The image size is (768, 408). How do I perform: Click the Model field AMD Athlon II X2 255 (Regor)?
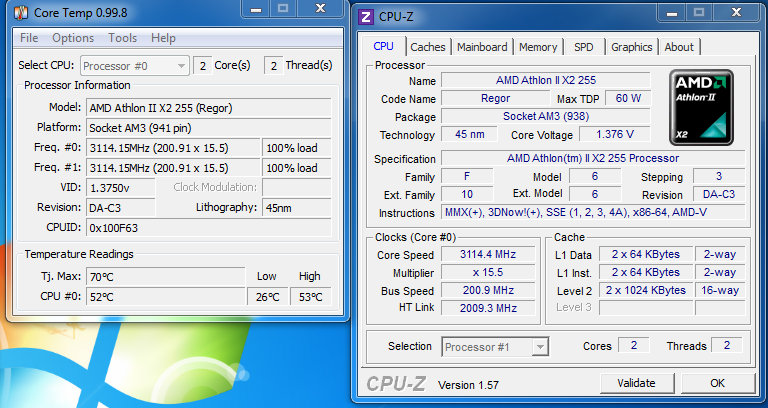tap(209, 108)
